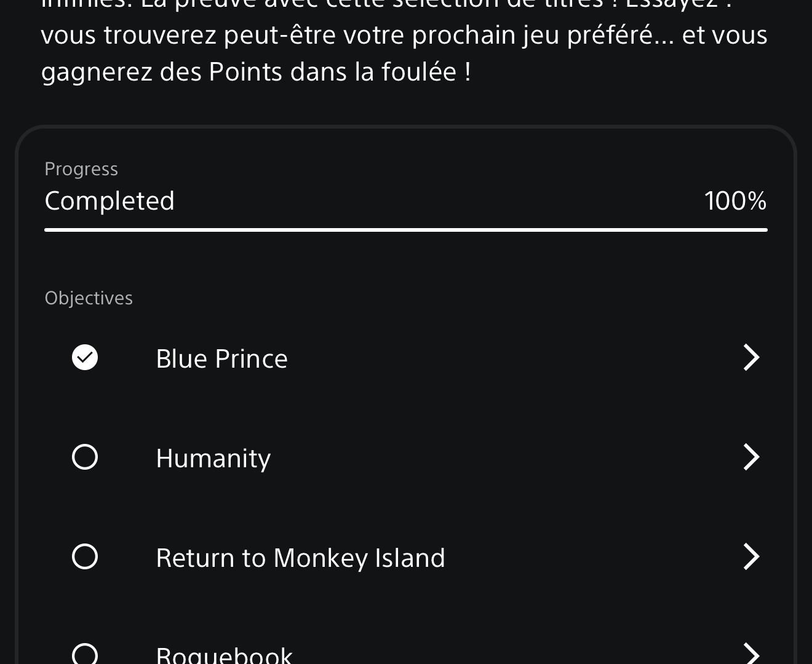Select the Blue Prince objective title
The image size is (812, 664).
coord(221,359)
